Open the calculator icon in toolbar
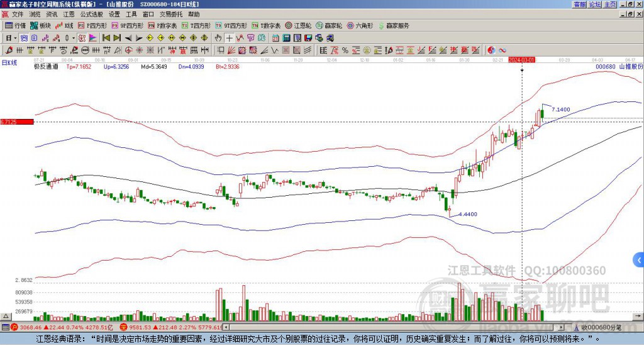This screenshot has height=345, width=644. point(286,38)
